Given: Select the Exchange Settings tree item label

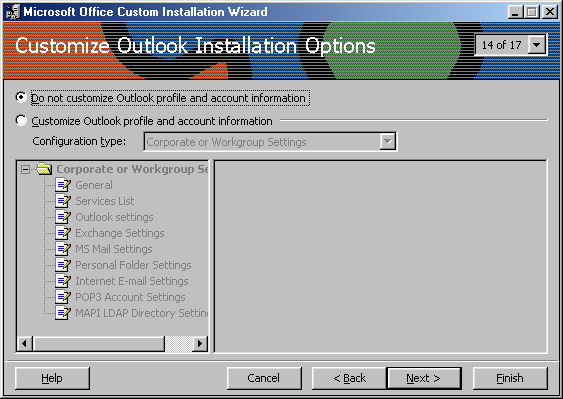Looking at the screenshot, I should point(120,233).
